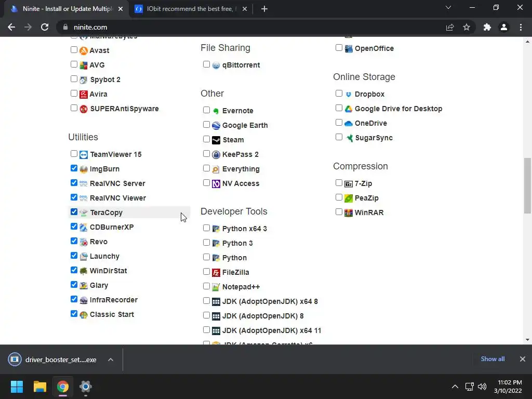Click Show all downloads
Image resolution: width=532 pixels, height=399 pixels.
point(493,359)
